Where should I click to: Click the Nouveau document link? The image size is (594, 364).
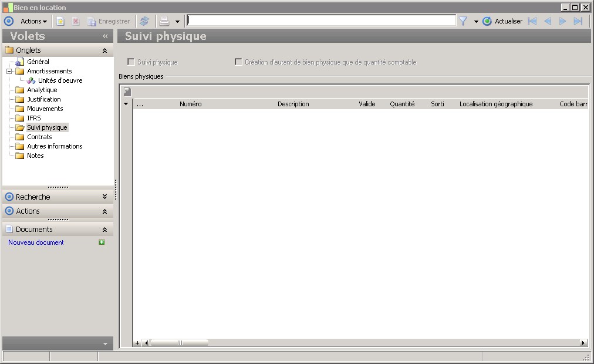click(36, 242)
